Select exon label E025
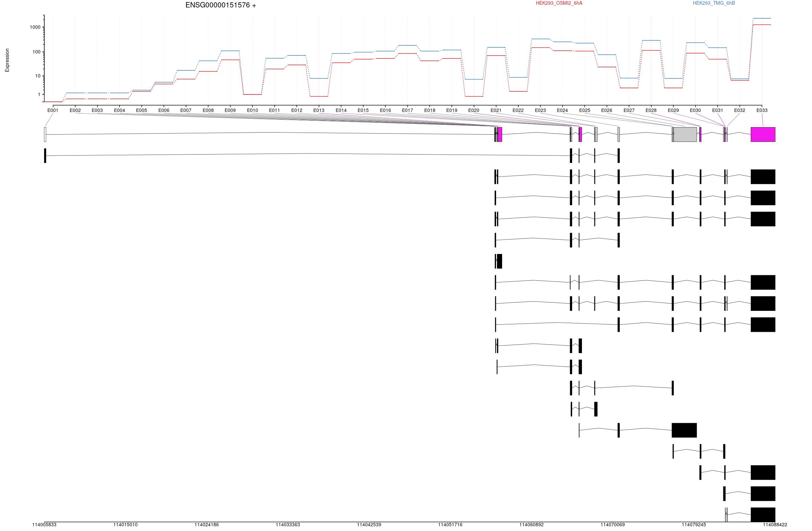Viewport: 812px width, 531px height. pos(585,110)
